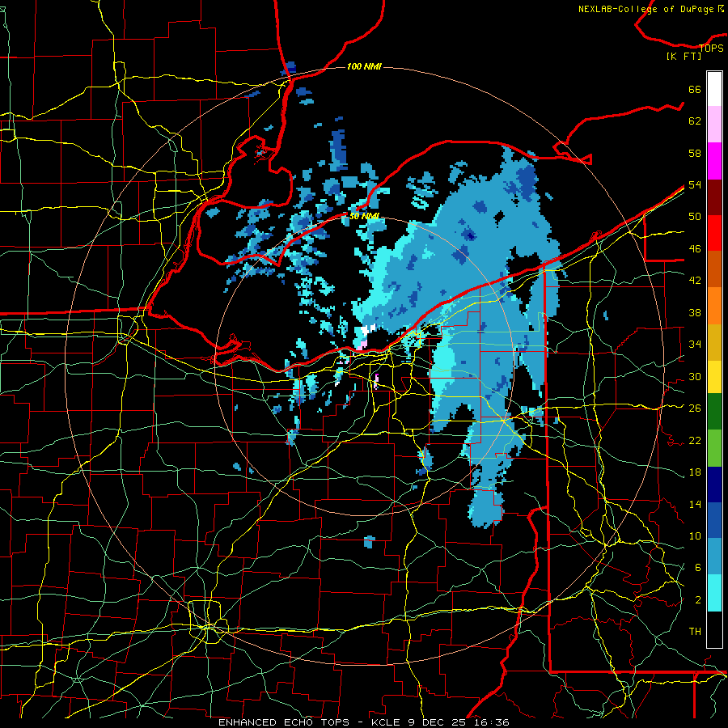Click the dark red legend swatch
This screenshot has width=728, height=728.
click(714, 197)
